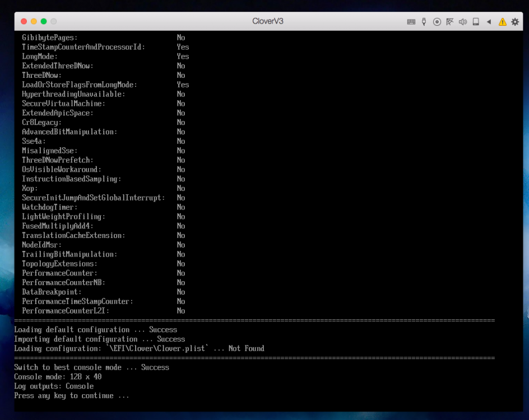Screen dimensions: 529x420
Task: Open the sound speaker icon
Action: (x=462, y=22)
